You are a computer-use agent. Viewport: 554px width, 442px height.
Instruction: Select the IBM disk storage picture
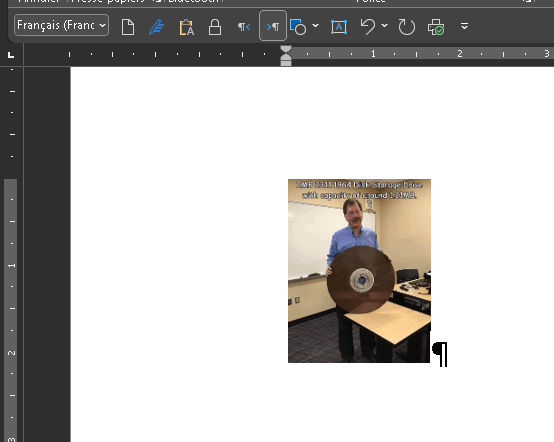(359, 271)
